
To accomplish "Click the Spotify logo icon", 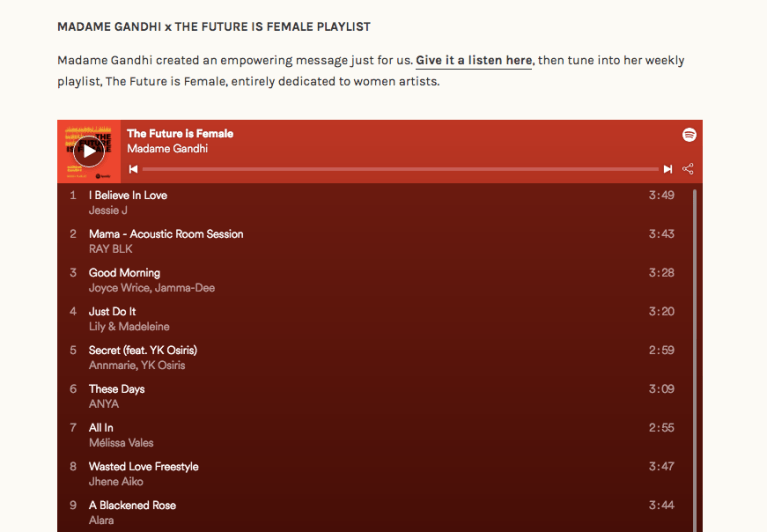I will (689, 135).
